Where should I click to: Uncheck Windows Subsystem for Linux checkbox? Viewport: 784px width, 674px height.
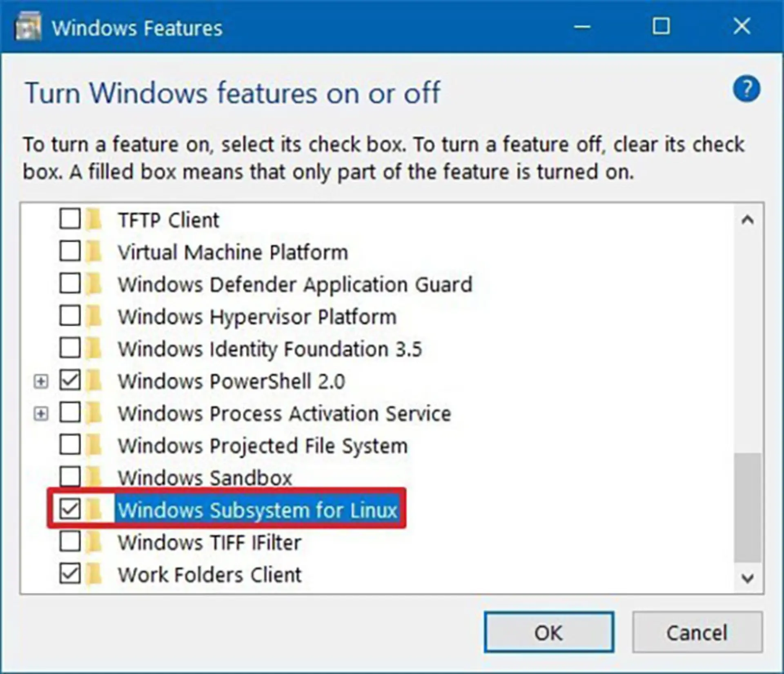tap(70, 509)
